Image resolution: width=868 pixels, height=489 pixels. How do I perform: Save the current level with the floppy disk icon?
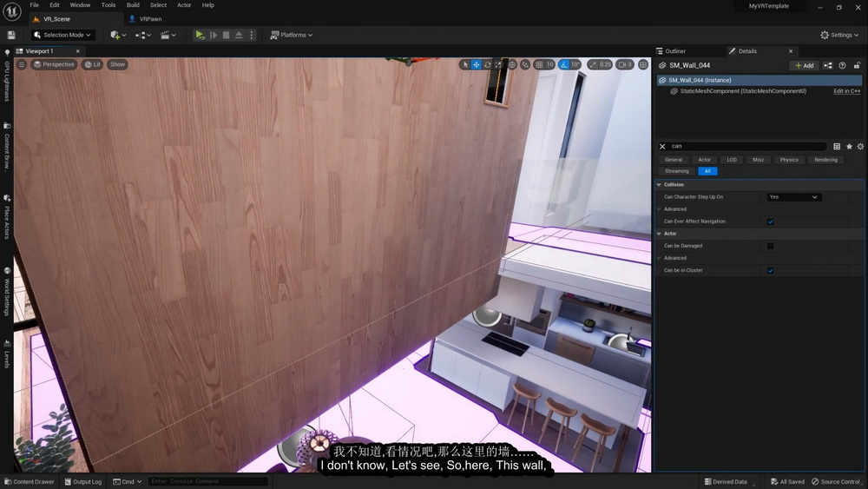coord(11,35)
